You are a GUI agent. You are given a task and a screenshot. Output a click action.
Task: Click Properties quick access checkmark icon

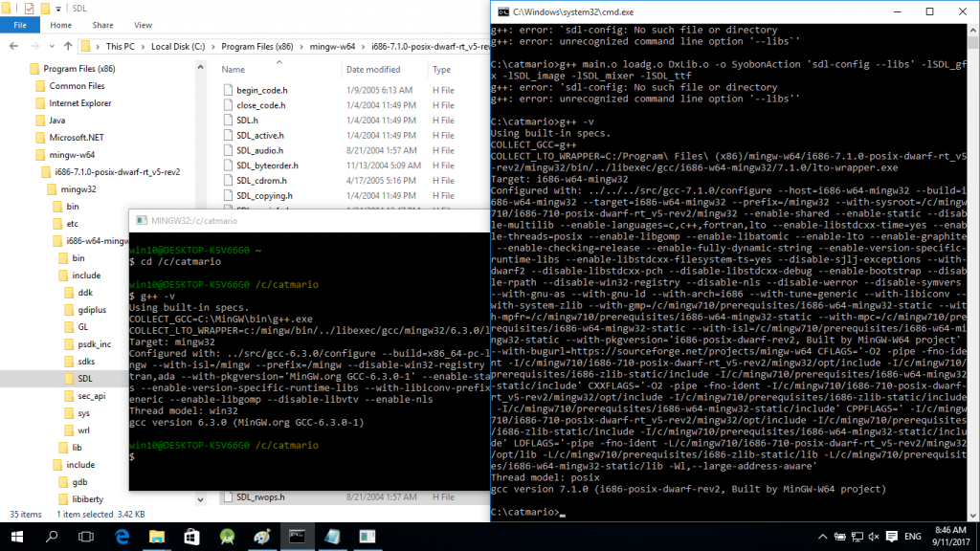(x=29, y=9)
